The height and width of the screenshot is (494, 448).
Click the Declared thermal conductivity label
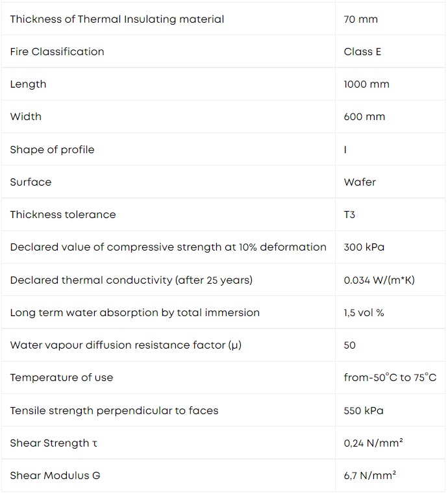point(131,280)
